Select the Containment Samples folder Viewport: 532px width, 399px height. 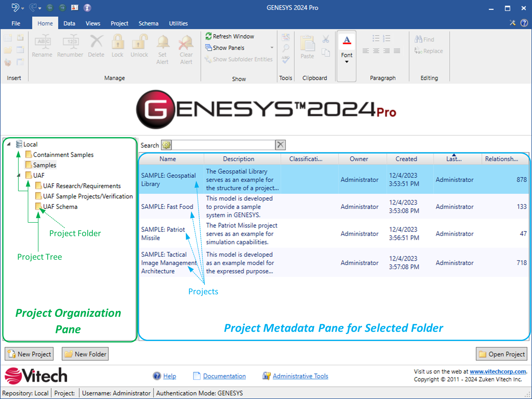(63, 154)
